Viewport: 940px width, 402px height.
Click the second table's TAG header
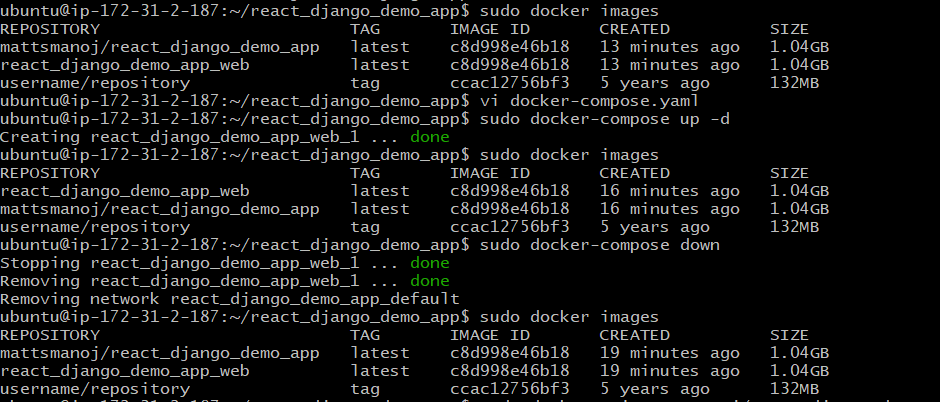coord(365,173)
